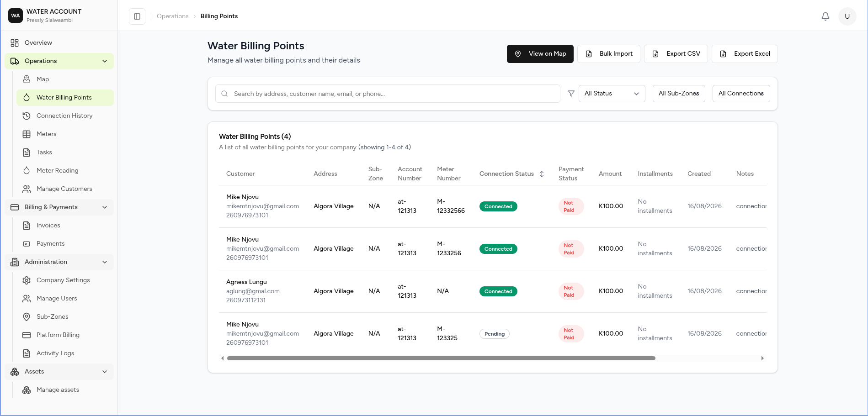The image size is (868, 416).
Task: Sort by Connection Status arrows icon
Action: [x=542, y=174]
